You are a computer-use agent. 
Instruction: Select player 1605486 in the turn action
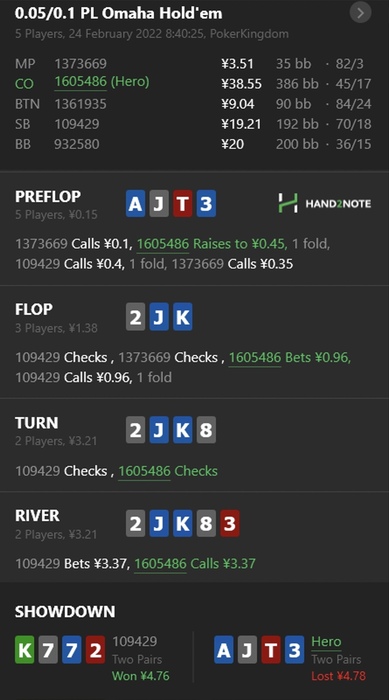click(x=144, y=471)
